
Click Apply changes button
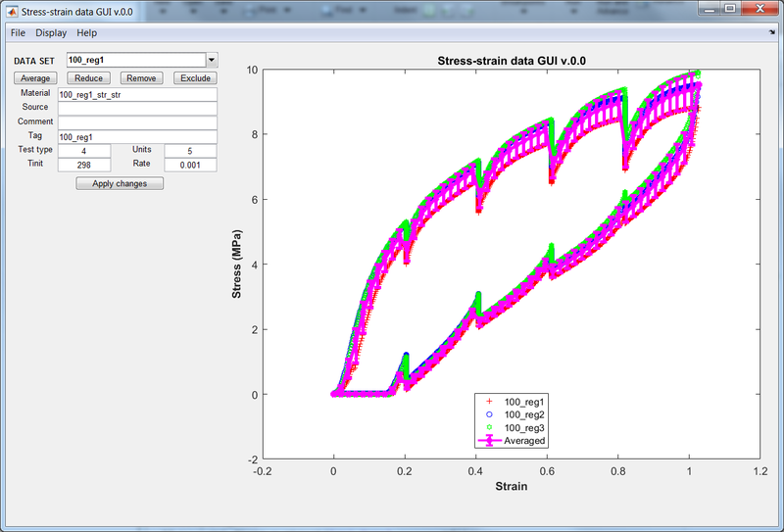120,183
